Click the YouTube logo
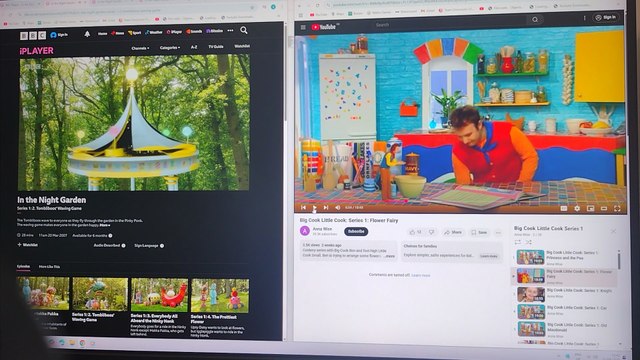 click(x=324, y=27)
